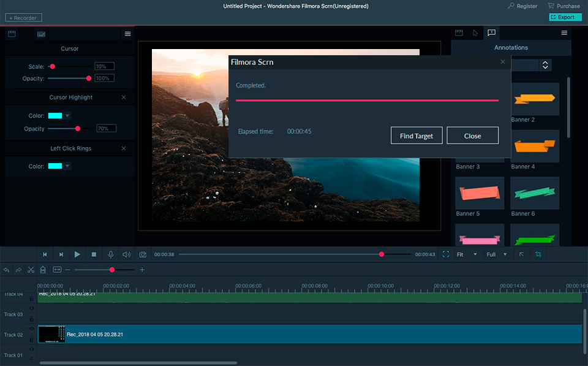Open the left panel hamburger menu
The height and width of the screenshot is (366, 588).
pos(127,34)
